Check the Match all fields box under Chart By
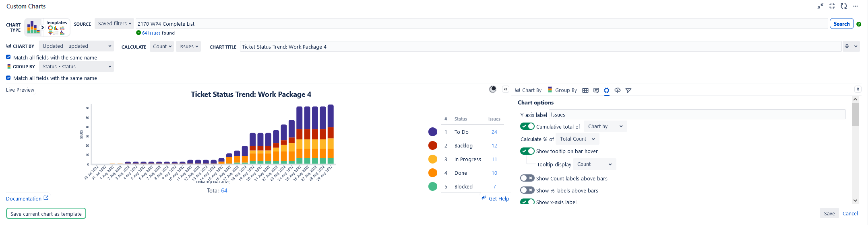 click(x=8, y=57)
